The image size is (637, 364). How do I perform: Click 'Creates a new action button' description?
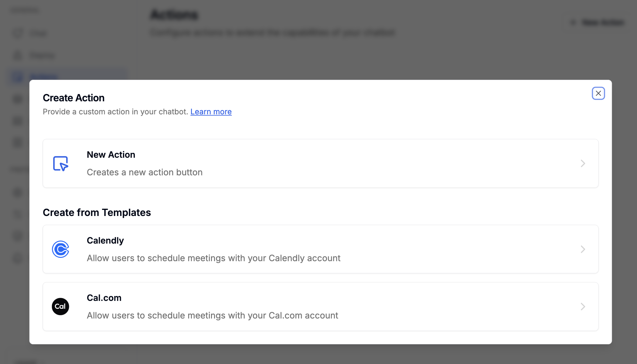145,172
